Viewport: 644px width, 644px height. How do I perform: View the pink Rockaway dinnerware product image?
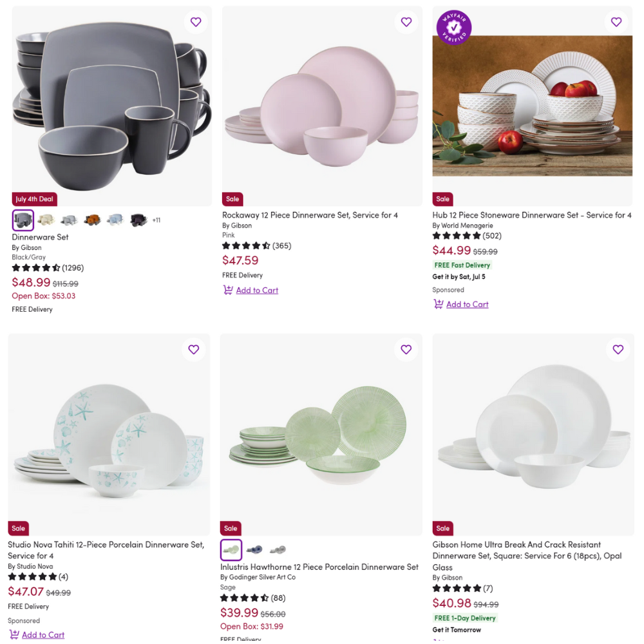(322, 106)
